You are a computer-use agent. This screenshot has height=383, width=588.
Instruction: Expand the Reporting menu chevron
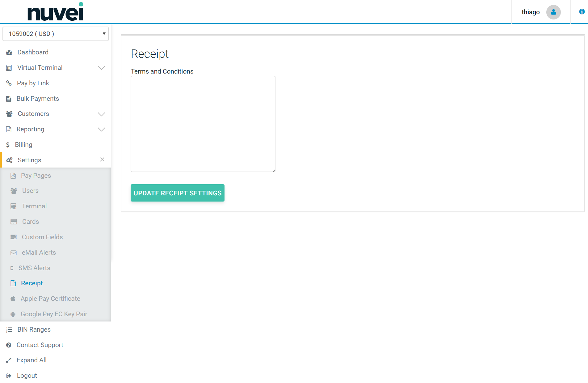101,129
